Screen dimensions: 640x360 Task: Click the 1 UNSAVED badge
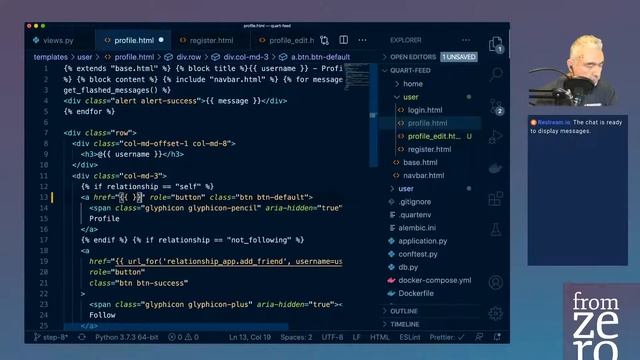[x=459, y=57]
